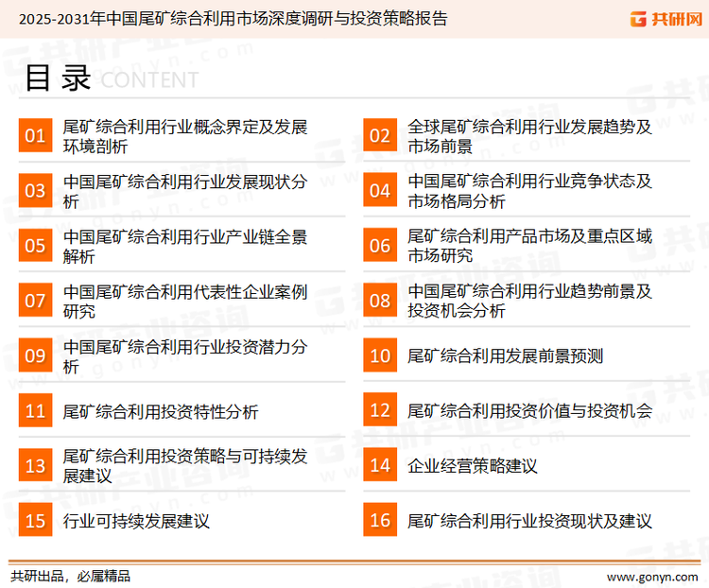This screenshot has height=588, width=709.
Task: Open www.gonyn.com link in footer
Action: tap(652, 577)
